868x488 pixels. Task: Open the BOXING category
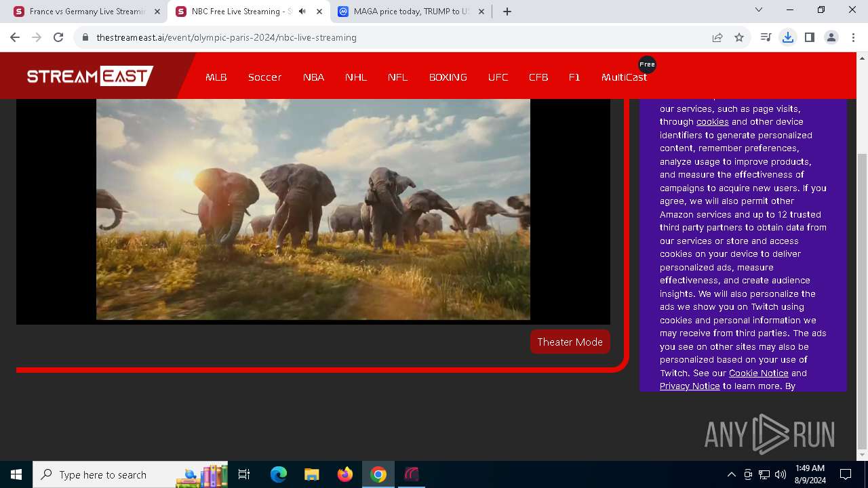coord(448,77)
